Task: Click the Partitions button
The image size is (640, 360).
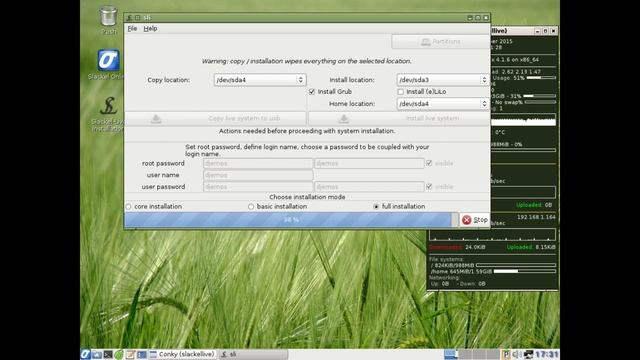Action: pyautogui.click(x=440, y=42)
